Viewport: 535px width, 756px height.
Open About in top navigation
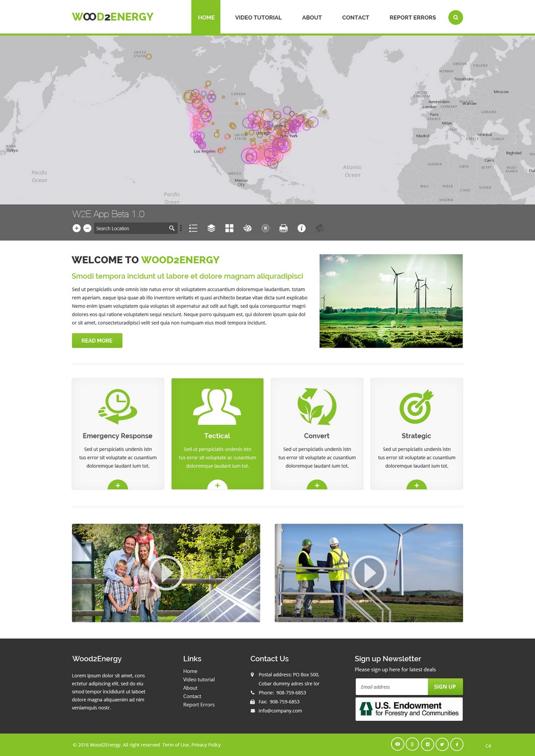(x=312, y=18)
